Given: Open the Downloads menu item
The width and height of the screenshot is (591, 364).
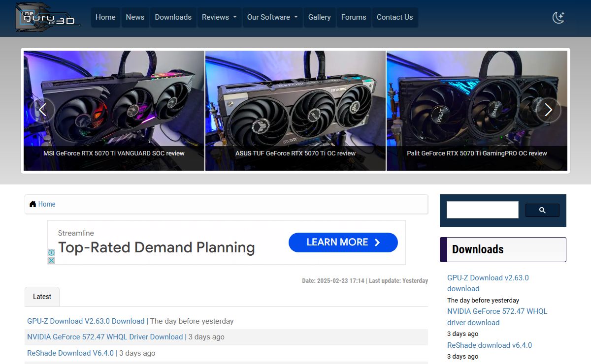Looking at the screenshot, I should tap(173, 17).
